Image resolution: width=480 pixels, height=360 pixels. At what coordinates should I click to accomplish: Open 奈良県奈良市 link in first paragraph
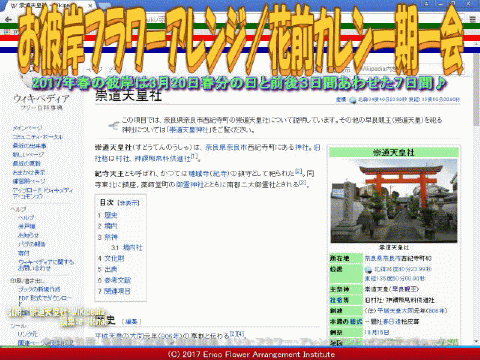[x=226, y=148]
